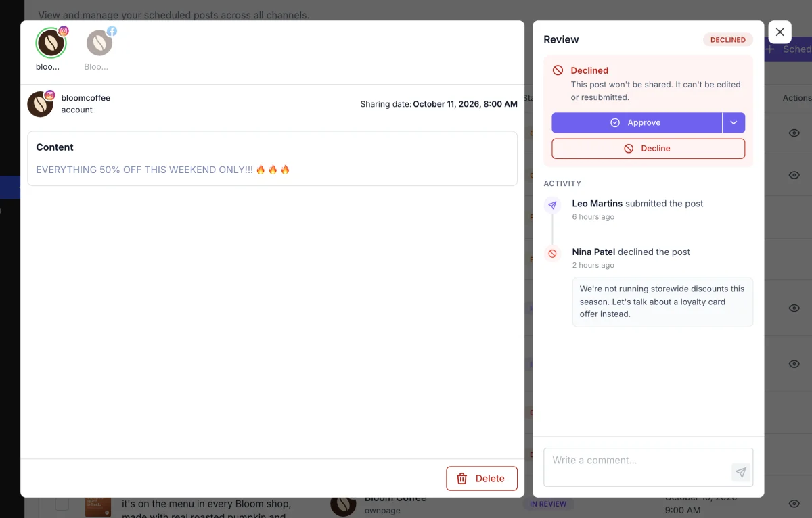The width and height of the screenshot is (812, 518).
Task: View the first row post via eye icon
Action: point(794,133)
